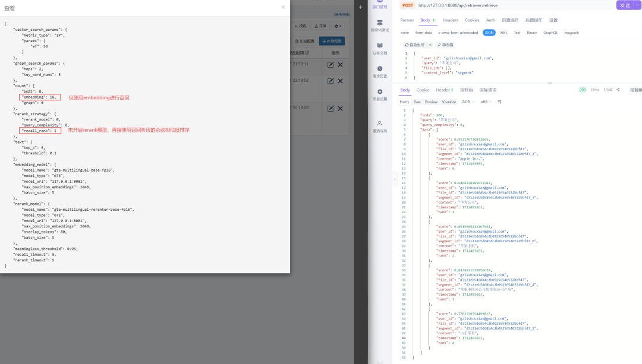Click the 比较配置 button

pos(304,42)
